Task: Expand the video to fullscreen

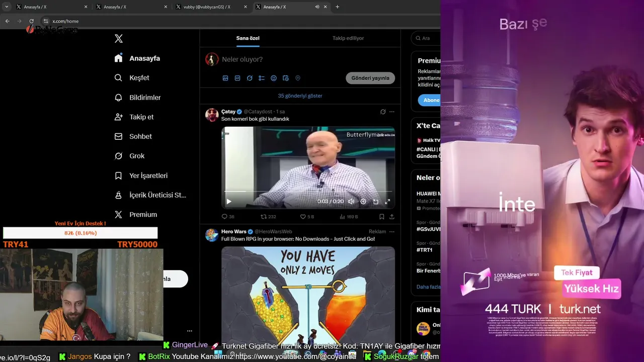Action: coord(387,202)
